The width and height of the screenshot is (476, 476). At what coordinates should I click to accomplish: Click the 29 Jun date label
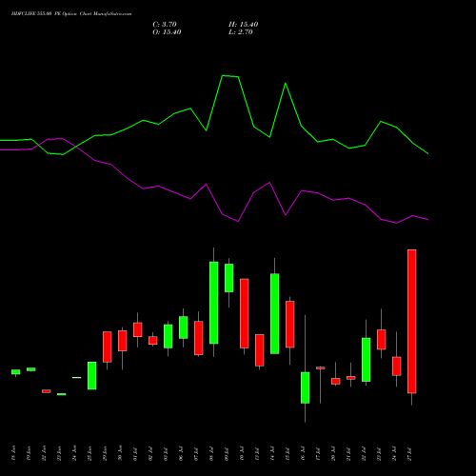(105, 453)
